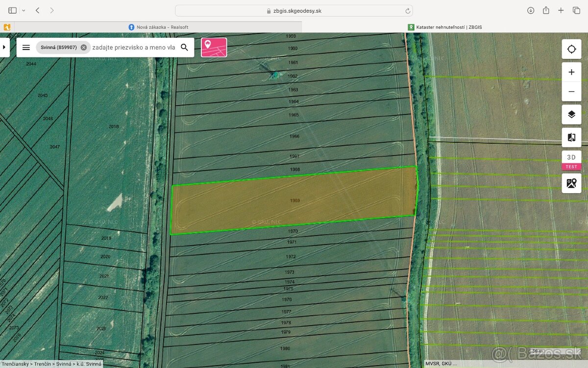The width and height of the screenshot is (588, 368).
Task: Open the map comparison split view tool
Action: click(571, 137)
